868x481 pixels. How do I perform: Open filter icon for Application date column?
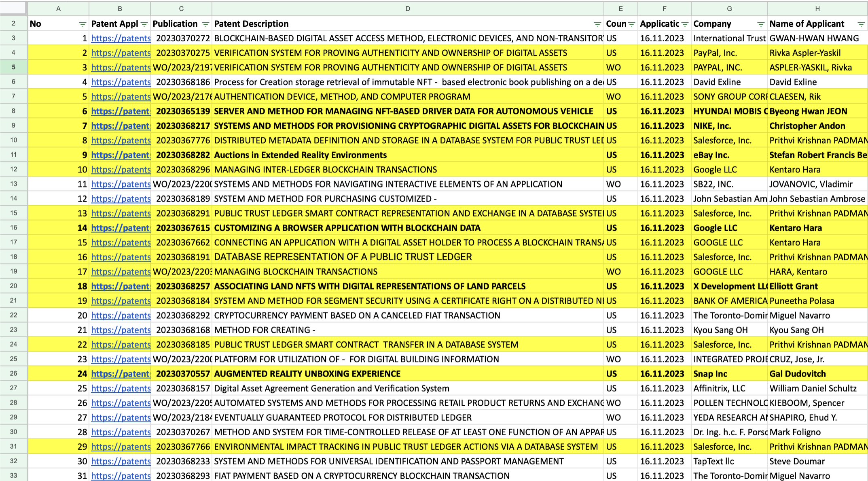685,24
